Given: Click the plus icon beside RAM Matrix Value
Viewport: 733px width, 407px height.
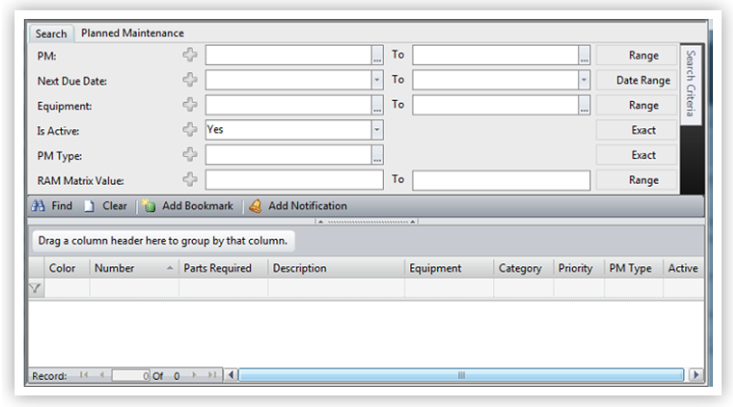Looking at the screenshot, I should (190, 180).
